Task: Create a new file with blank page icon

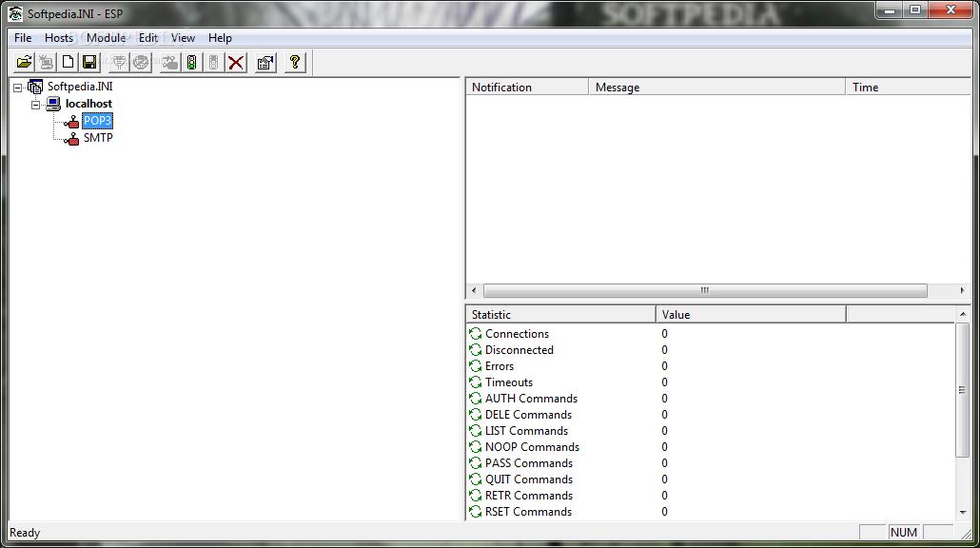Action: click(68, 63)
